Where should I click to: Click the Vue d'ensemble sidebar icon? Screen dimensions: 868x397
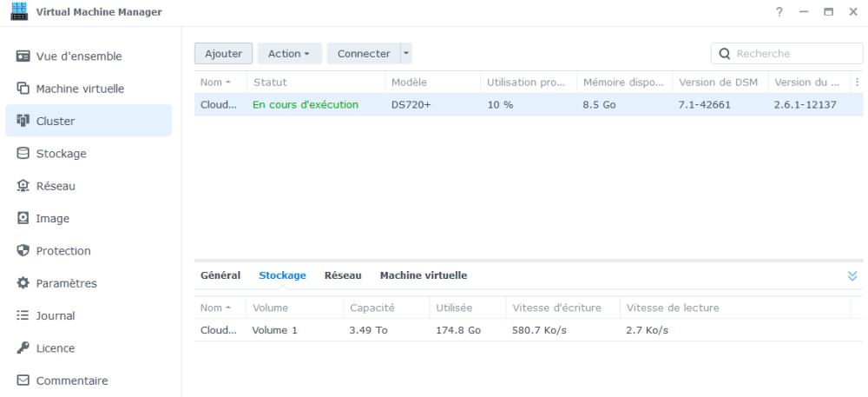point(23,56)
